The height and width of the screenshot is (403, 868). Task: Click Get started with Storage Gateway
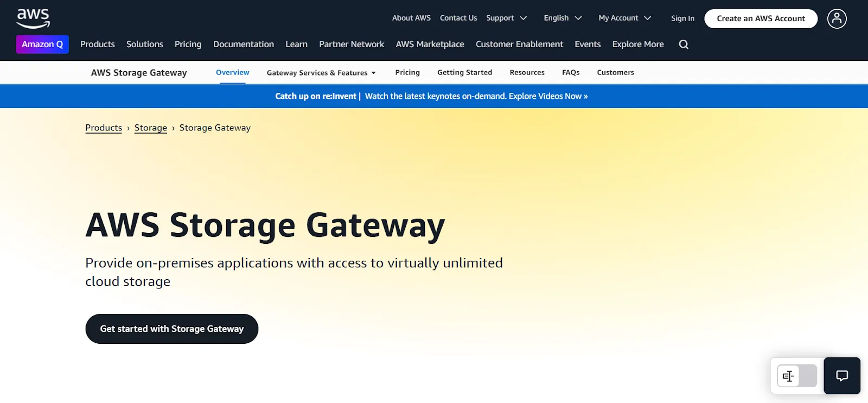pyautogui.click(x=172, y=329)
